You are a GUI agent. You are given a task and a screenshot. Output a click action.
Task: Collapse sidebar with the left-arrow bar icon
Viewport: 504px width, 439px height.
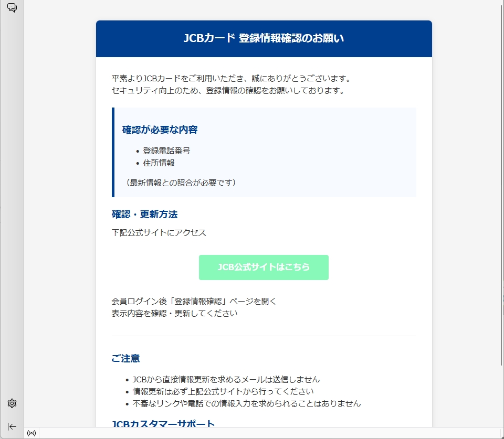pyautogui.click(x=12, y=426)
